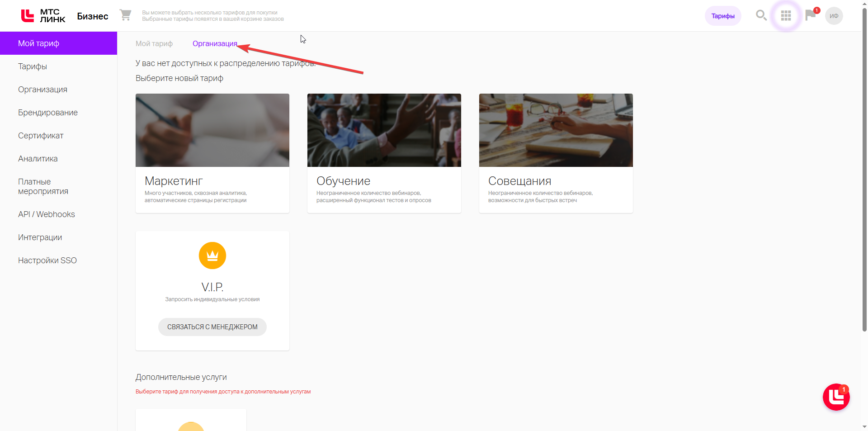Click the page vertical scrollbar
Viewport: 868px width, 431px height.
864,170
